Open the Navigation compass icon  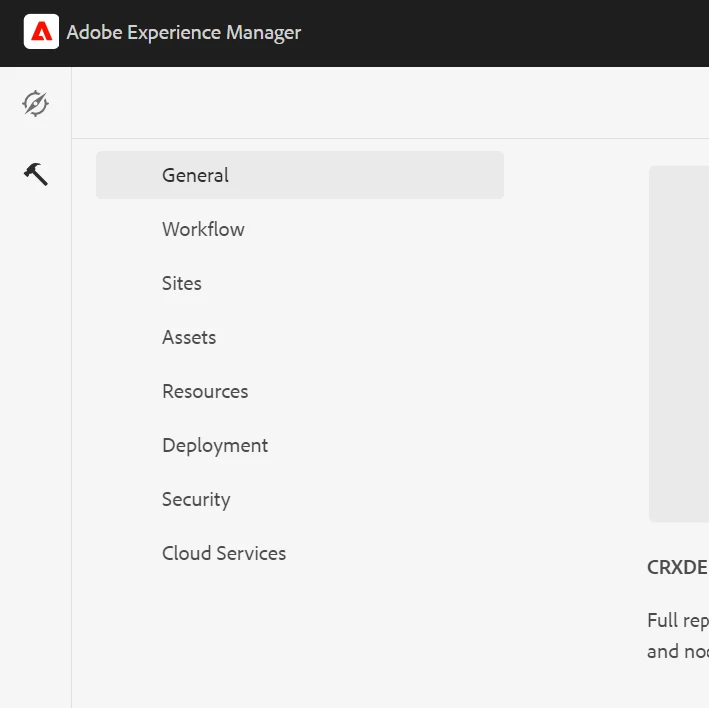point(36,103)
